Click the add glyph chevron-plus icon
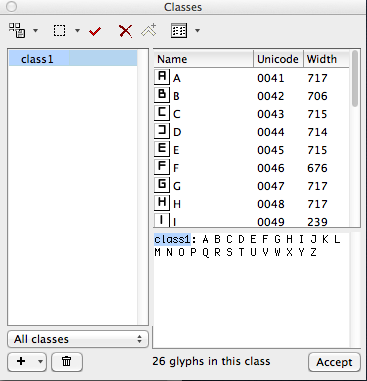This screenshot has height=381, width=367. coord(149,30)
